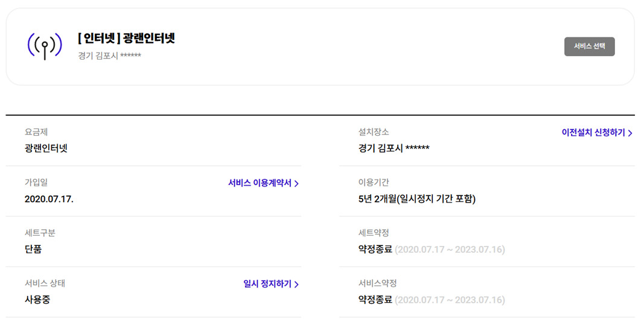Viewport: 644px width, 325px height.
Task: Click the chevron next to 이전설치 신청하기
Action: click(x=630, y=133)
